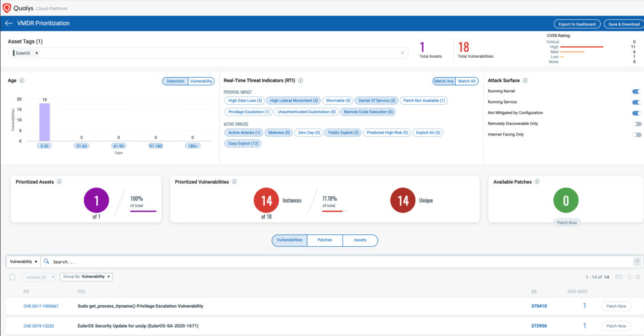The width and height of the screenshot is (644, 336).
Task: Click Patch Now under Available Patches
Action: pyautogui.click(x=567, y=223)
